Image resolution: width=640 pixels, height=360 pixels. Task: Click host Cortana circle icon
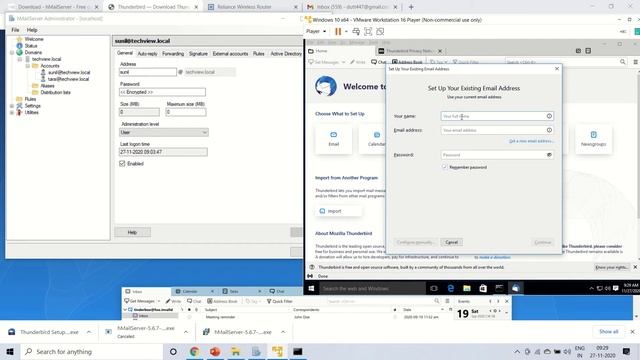click(x=173, y=352)
